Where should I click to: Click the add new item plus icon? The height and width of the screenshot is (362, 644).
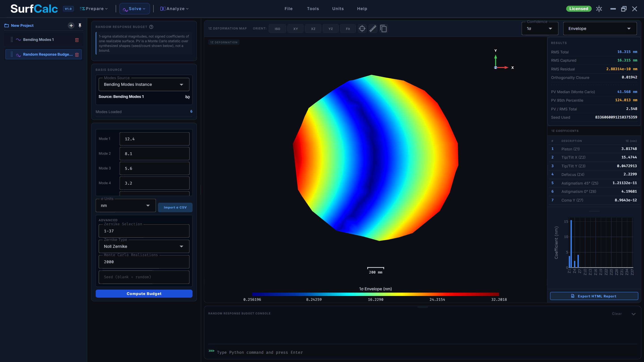point(71,25)
